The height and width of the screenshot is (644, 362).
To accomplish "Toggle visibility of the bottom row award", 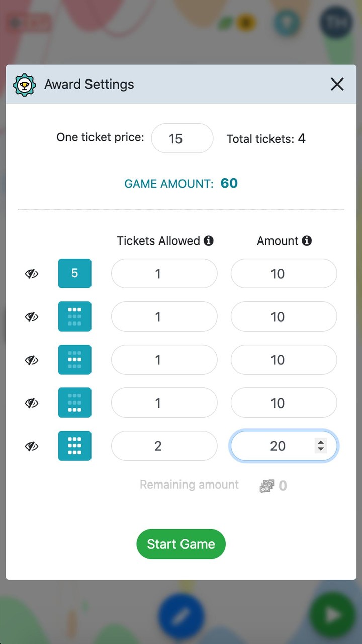I will pos(32,403).
